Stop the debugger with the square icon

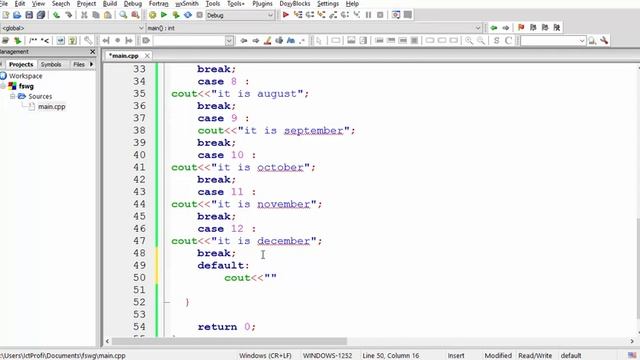380,15
